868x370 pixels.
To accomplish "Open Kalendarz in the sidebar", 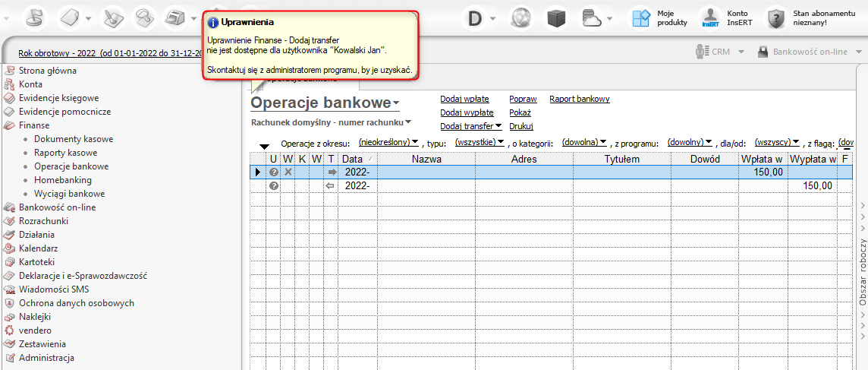I will point(38,248).
